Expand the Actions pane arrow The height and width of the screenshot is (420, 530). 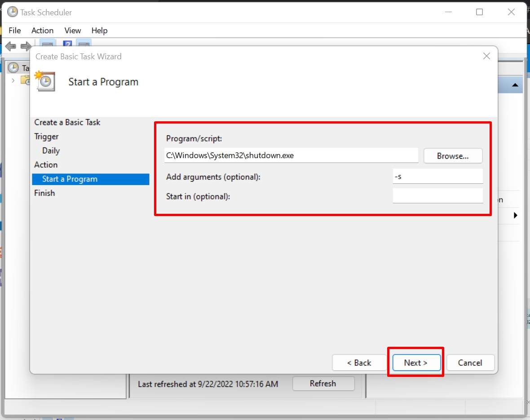(515, 215)
